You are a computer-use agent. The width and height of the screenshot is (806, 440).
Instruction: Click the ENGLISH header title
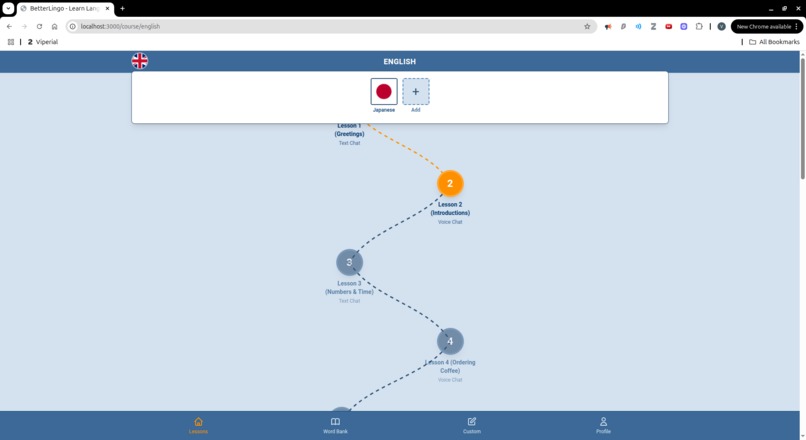tap(399, 62)
